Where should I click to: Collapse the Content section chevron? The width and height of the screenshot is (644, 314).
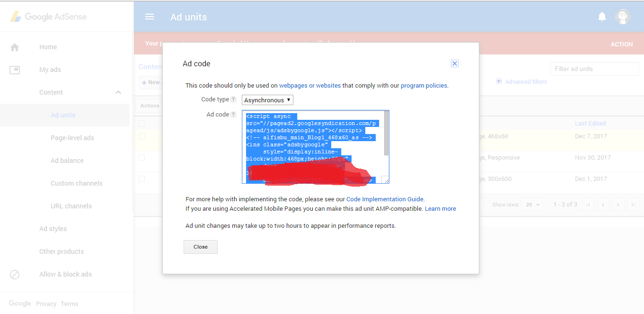118,92
